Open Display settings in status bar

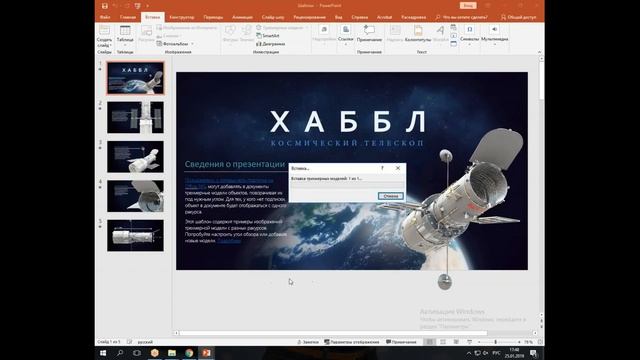click(352, 342)
